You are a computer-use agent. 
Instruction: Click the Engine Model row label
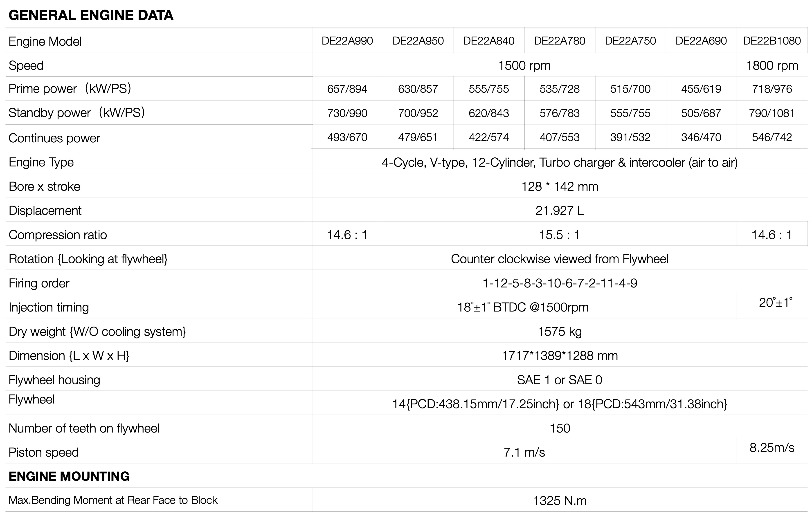click(x=45, y=41)
